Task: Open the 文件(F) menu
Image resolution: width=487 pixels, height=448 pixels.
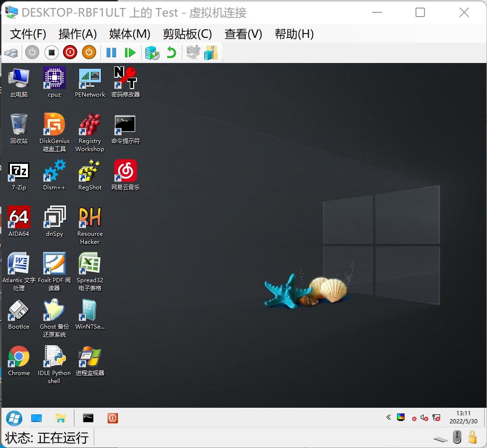Action: coord(28,34)
